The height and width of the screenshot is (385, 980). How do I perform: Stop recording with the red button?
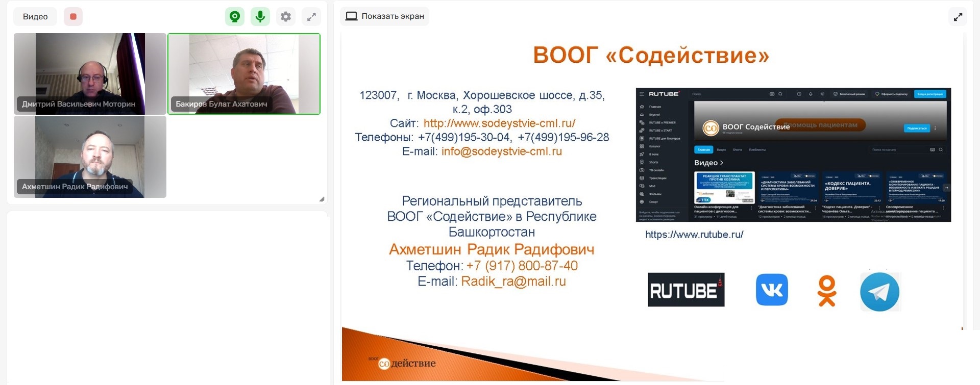tap(73, 17)
